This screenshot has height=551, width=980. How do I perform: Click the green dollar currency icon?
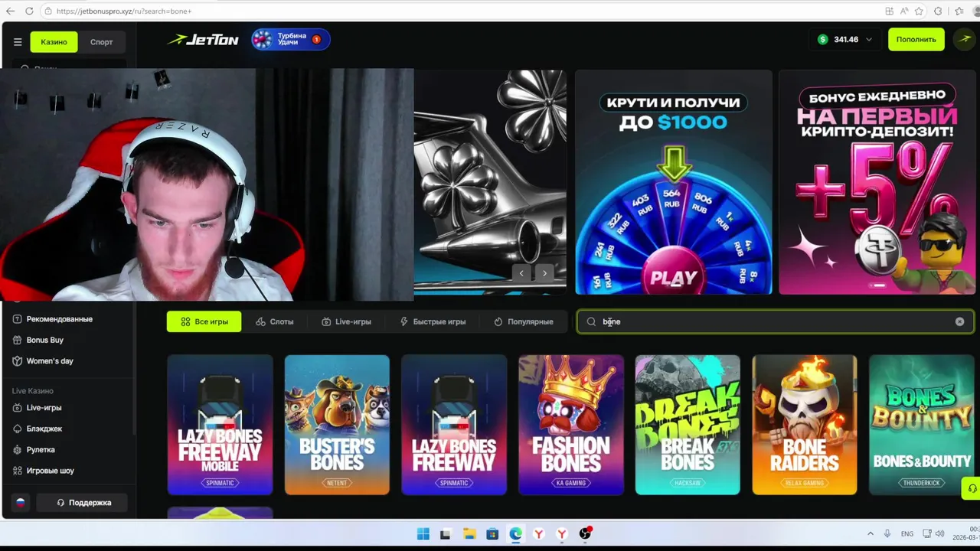[x=823, y=39]
